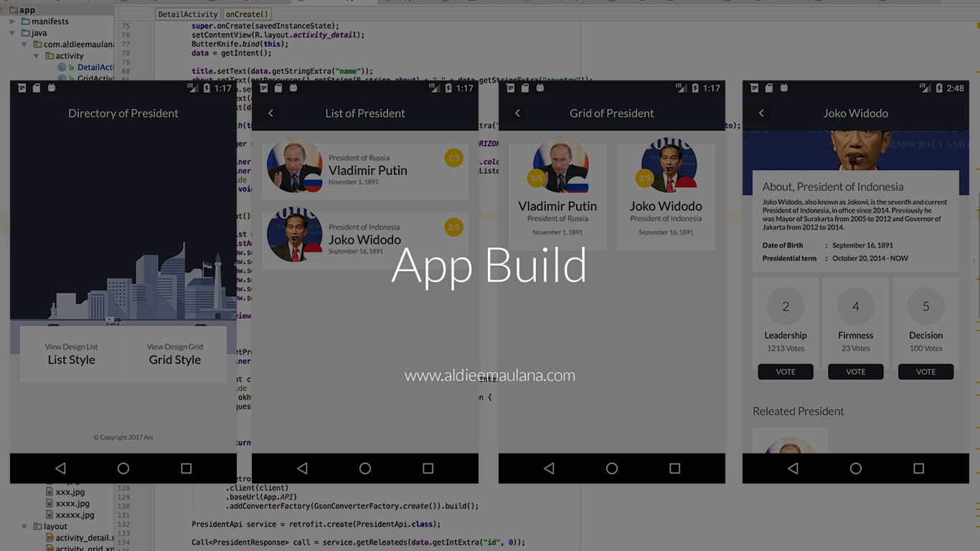Screen dimensions: 980x551
Task: Click the manifests folder icon
Action: [x=25, y=22]
